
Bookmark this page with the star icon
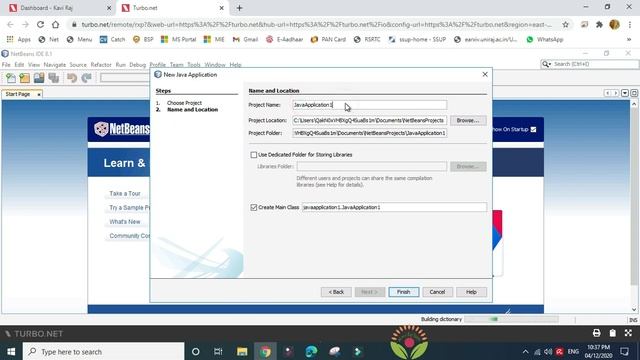pos(565,24)
